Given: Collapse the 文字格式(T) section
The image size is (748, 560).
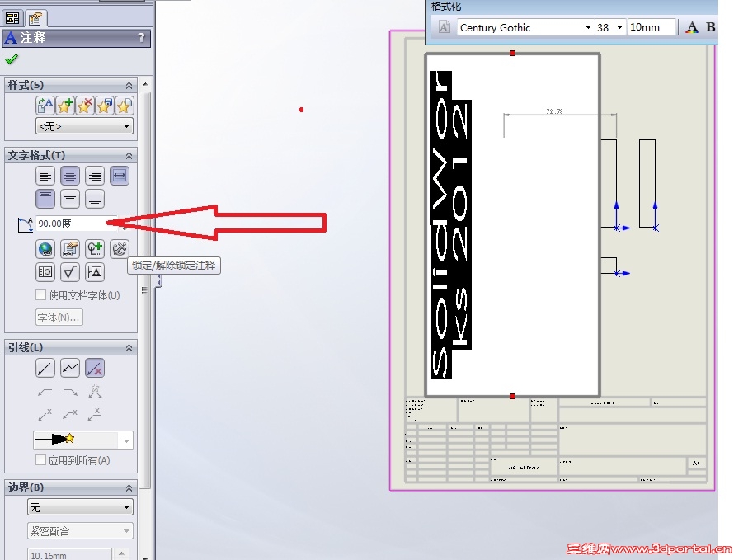Looking at the screenshot, I should [x=129, y=156].
